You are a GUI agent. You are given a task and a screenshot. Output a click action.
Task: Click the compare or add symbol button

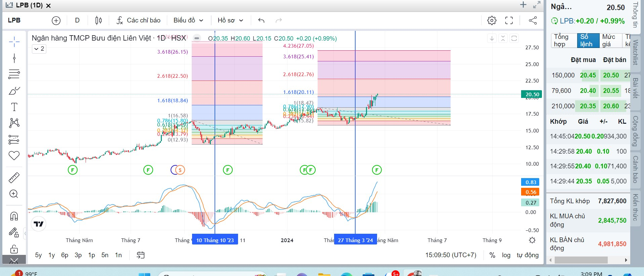(56, 20)
